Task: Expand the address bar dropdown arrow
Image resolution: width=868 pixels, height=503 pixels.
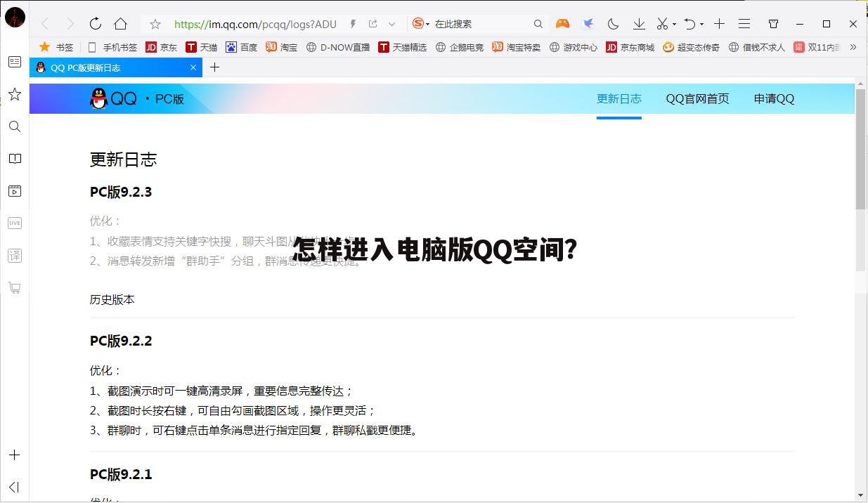Action: pos(391,24)
